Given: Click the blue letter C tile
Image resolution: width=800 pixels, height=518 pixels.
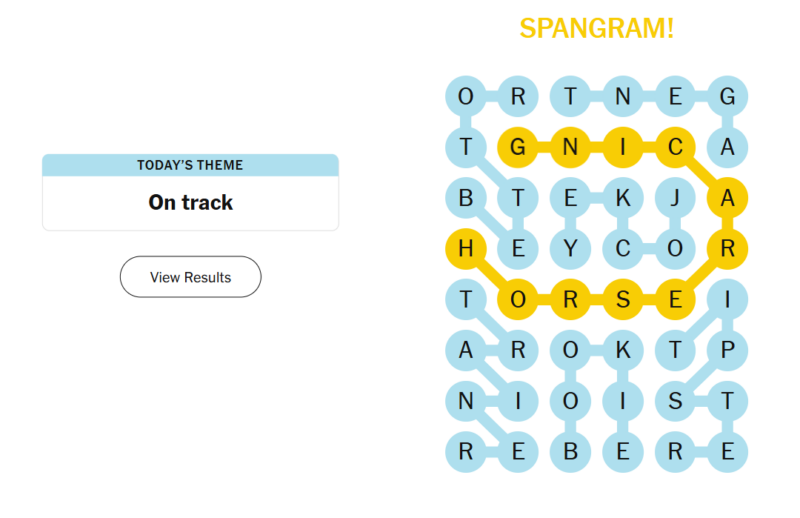Looking at the screenshot, I should click(x=623, y=249).
